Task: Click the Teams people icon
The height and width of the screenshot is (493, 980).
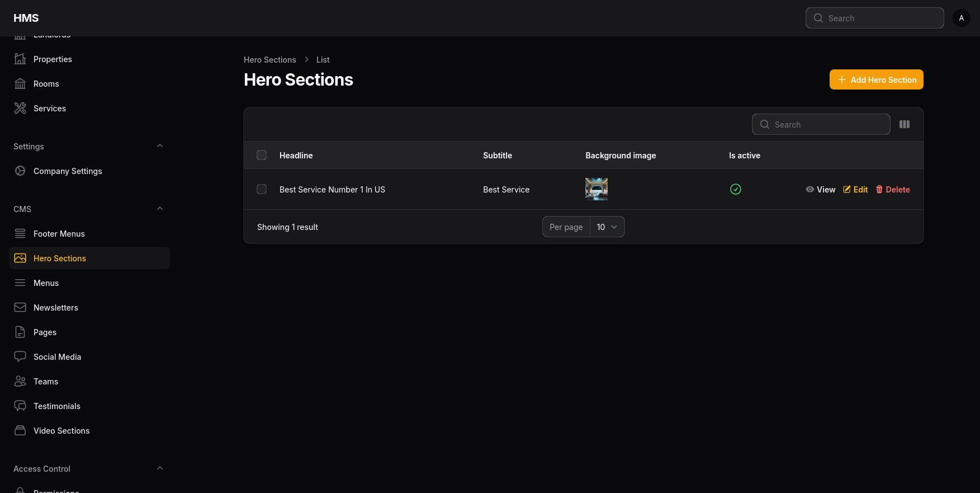Action: [20, 381]
